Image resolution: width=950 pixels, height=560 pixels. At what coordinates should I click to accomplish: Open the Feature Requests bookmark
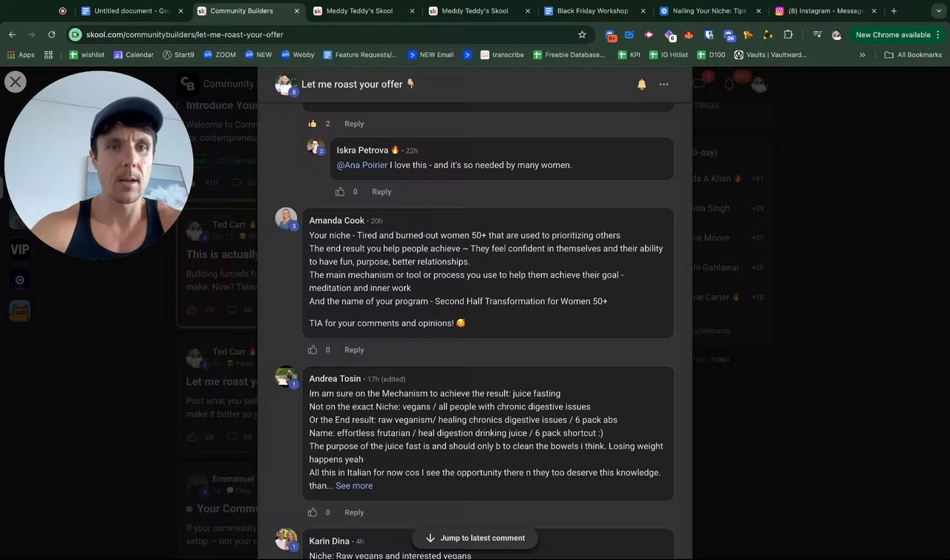tap(361, 55)
